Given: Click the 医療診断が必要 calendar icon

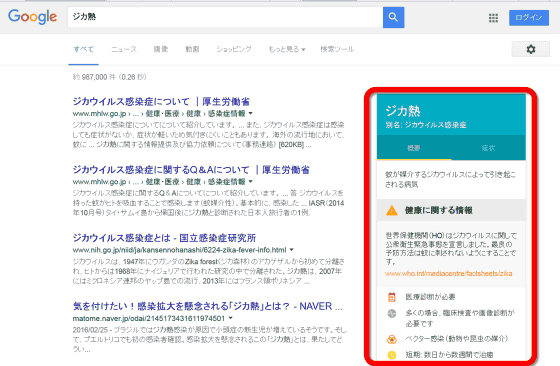Looking at the screenshot, I should point(392,297).
